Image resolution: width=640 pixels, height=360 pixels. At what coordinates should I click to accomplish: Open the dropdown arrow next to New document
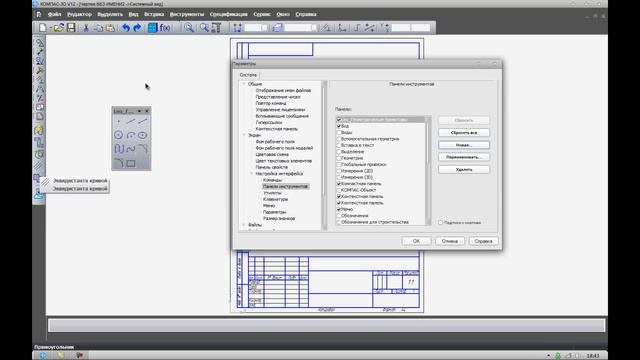[50, 28]
